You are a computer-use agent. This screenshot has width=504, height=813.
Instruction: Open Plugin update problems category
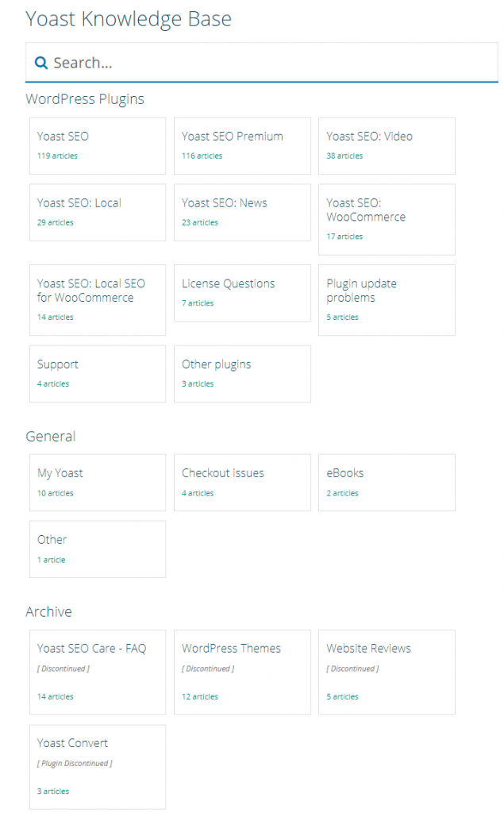pyautogui.click(x=387, y=300)
